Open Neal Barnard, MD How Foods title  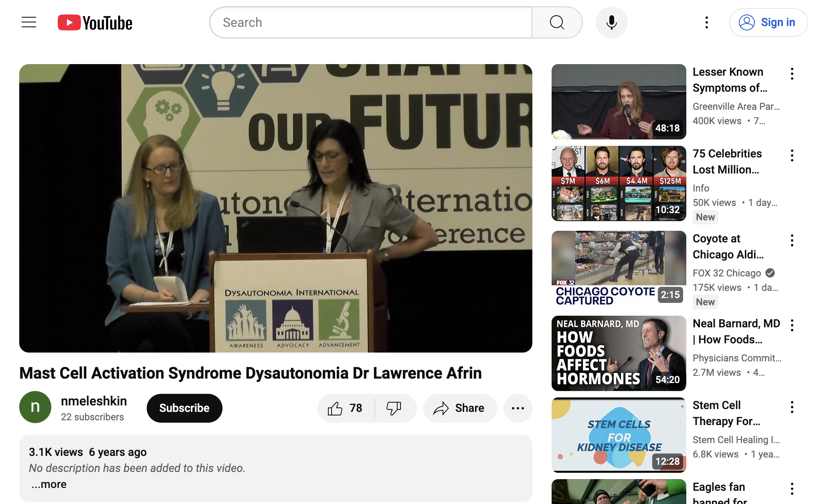(736, 332)
